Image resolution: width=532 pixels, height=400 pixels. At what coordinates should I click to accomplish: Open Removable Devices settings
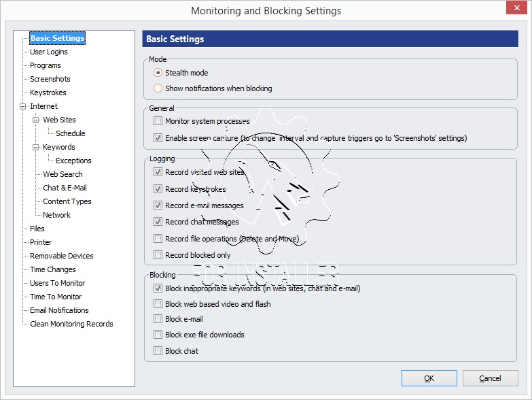(61, 256)
